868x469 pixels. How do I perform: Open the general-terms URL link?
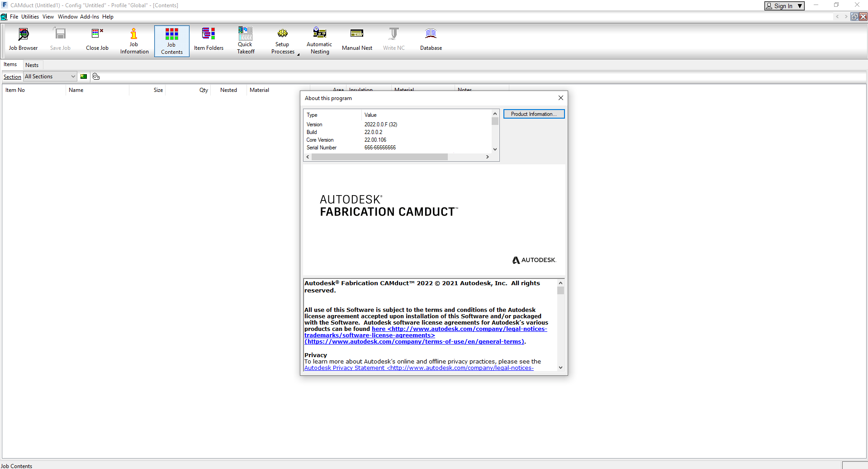click(415, 342)
